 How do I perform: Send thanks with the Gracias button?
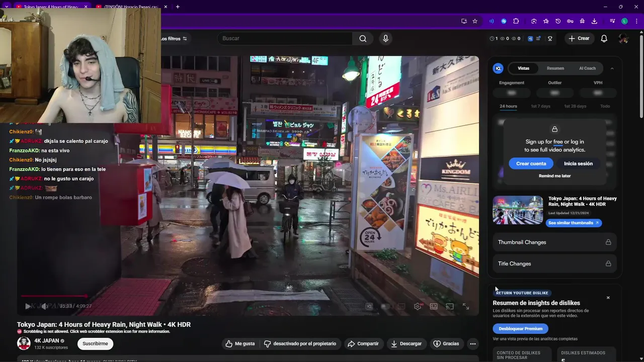[x=446, y=344]
